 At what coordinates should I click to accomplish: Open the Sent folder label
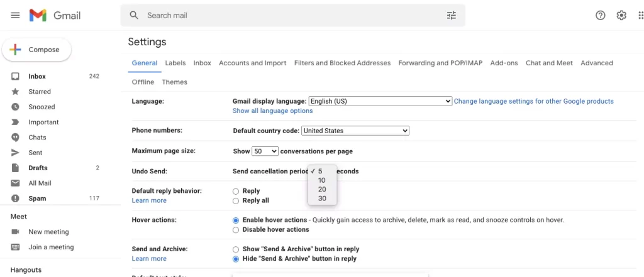35,153
